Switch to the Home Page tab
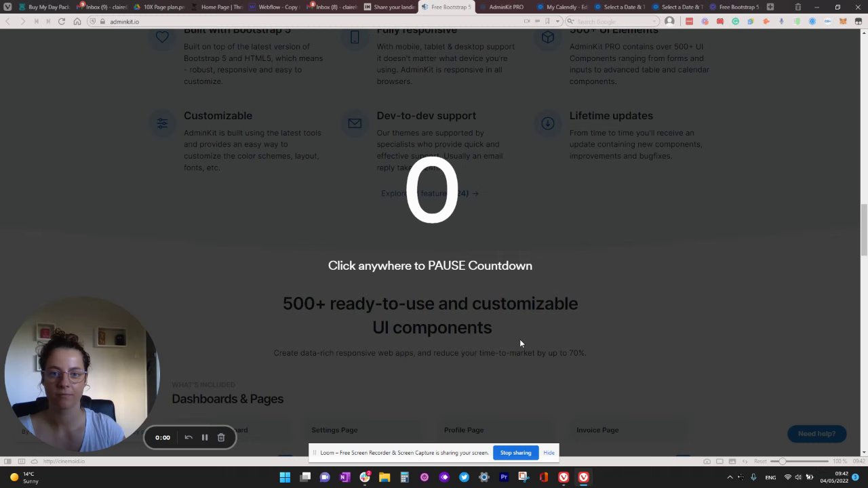The width and height of the screenshot is (868, 488). coord(217,7)
